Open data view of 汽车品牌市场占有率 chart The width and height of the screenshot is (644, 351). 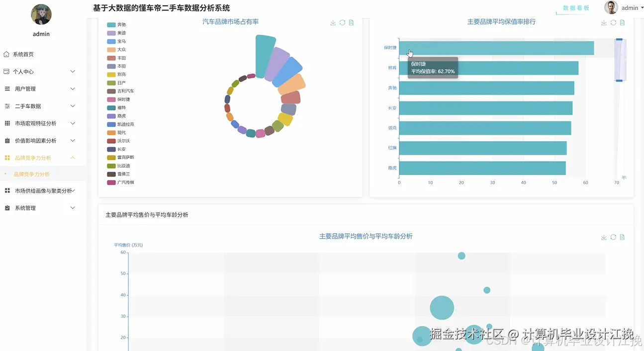pos(352,23)
